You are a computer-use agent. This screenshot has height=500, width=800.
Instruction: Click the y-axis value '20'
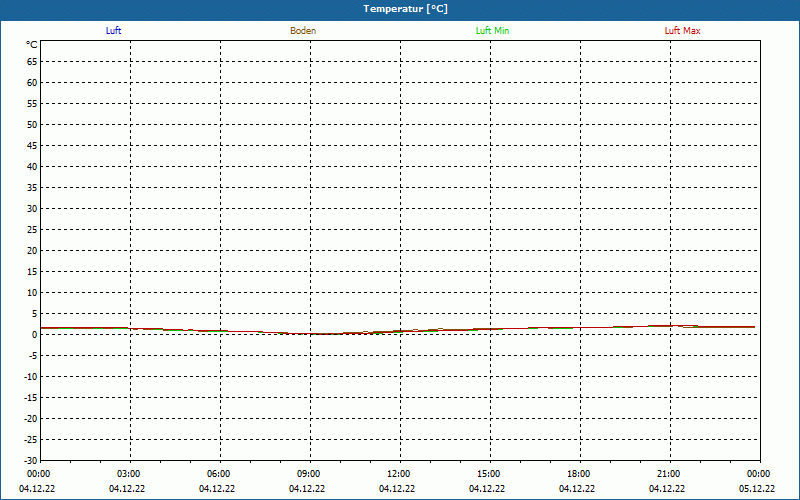(32, 251)
